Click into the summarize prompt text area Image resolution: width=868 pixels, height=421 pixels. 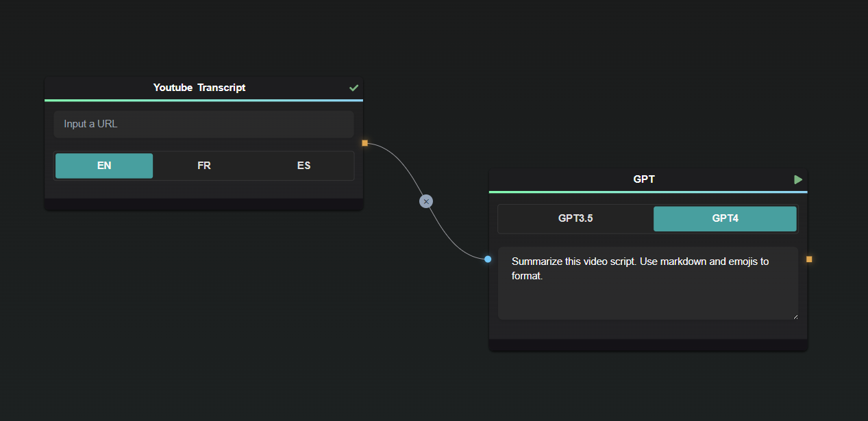pos(648,283)
